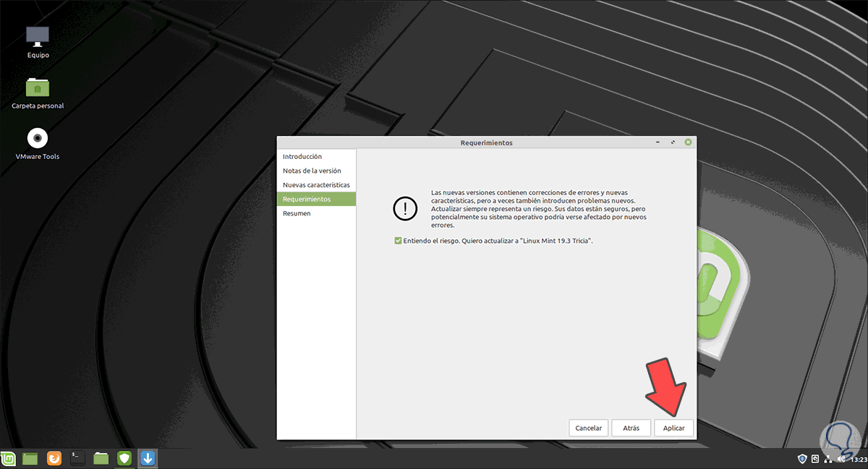
Task: Open the terminal from the taskbar
Action: point(76,458)
